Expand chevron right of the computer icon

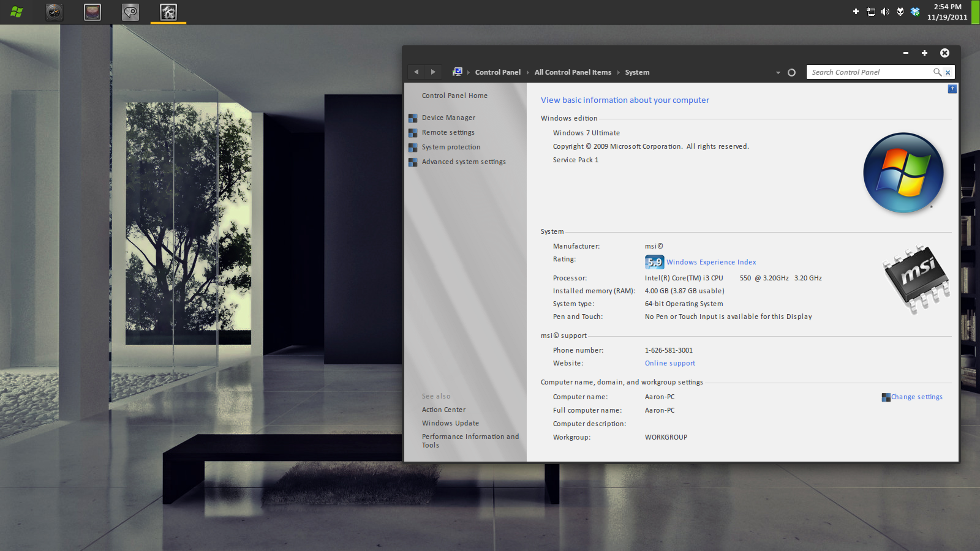[x=469, y=73]
